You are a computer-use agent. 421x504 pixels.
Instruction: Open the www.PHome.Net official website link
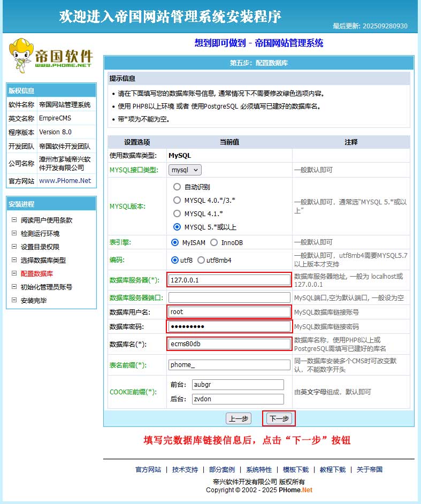pyautogui.click(x=65, y=181)
